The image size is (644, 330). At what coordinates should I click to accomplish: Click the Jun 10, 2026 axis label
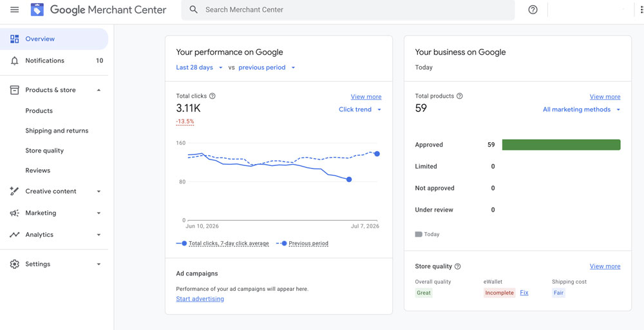tap(202, 226)
